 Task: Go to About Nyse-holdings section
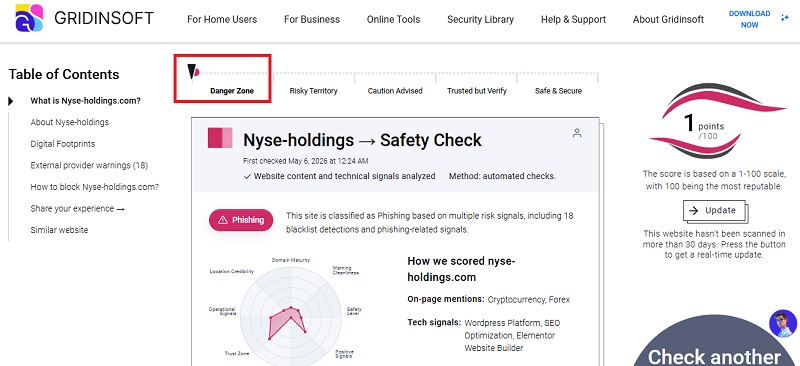(69, 122)
